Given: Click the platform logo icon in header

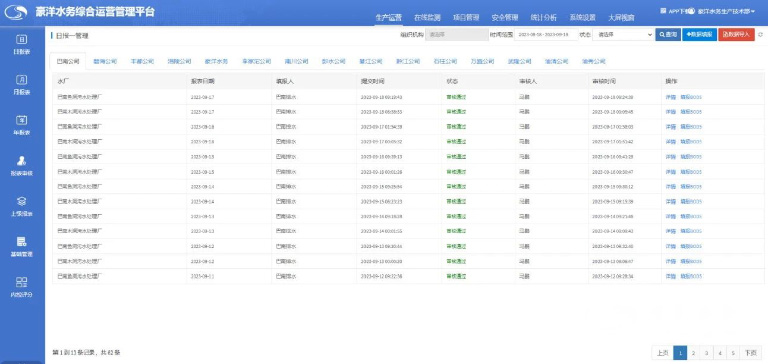Looking at the screenshot, I should pyautogui.click(x=16, y=12).
